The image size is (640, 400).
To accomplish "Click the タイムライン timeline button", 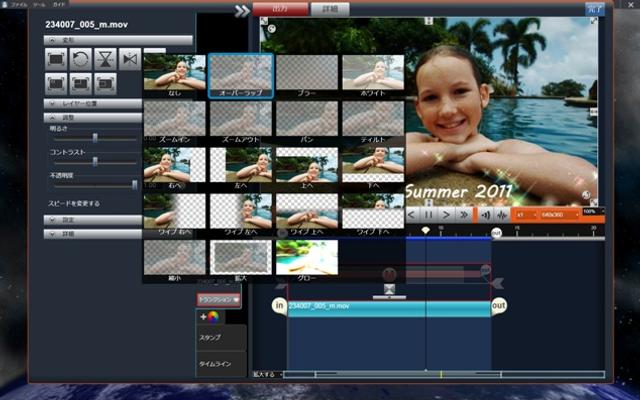I will click(x=221, y=364).
